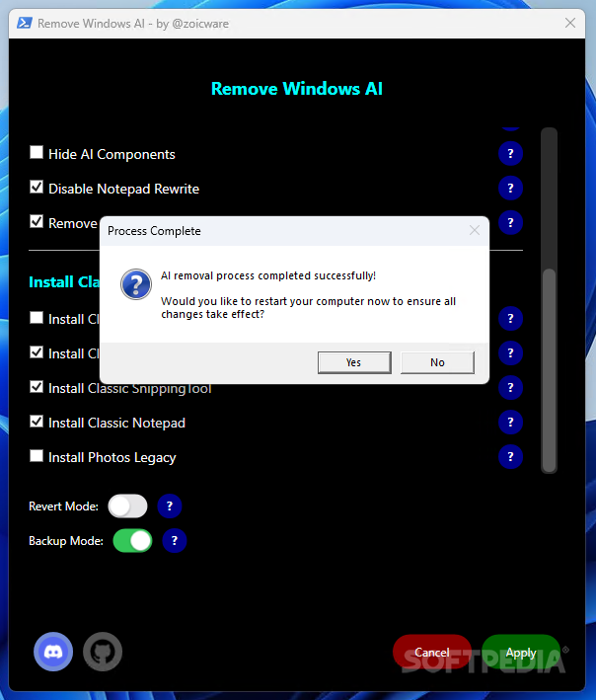
Task: Click Yes to restart the computer
Action: (354, 362)
